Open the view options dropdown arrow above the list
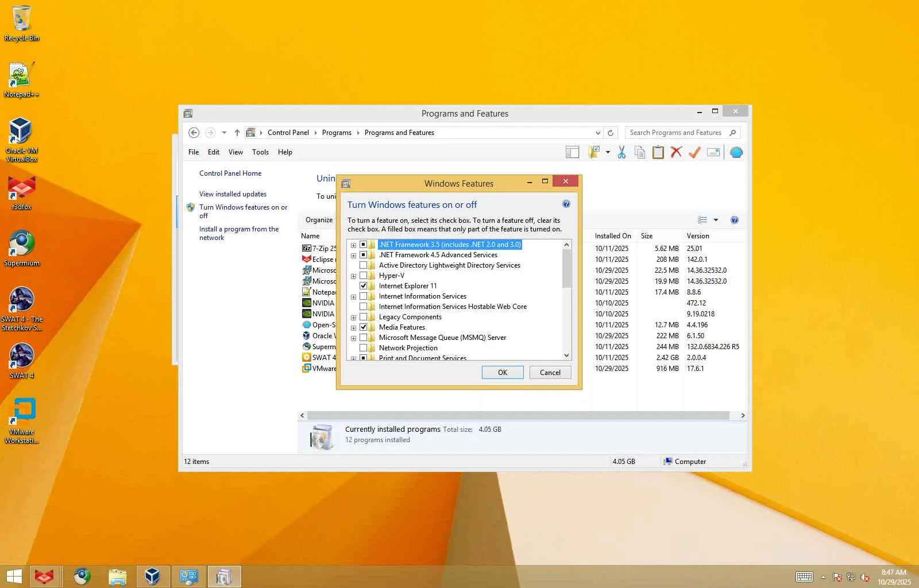Image resolution: width=919 pixels, height=588 pixels. 716,220
